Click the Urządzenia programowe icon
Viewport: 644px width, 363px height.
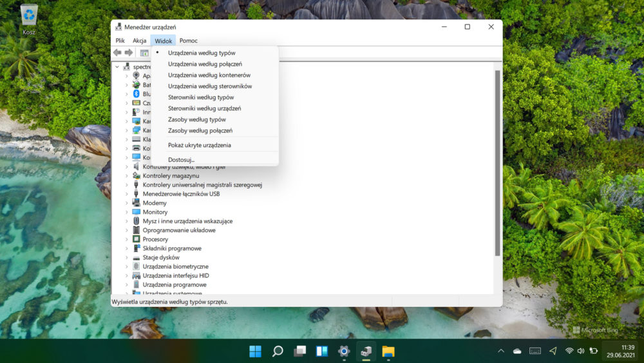(137, 284)
